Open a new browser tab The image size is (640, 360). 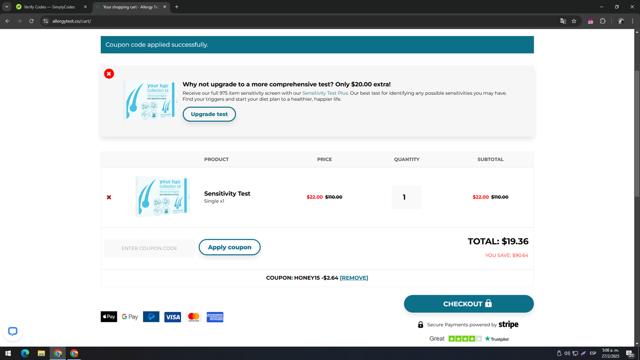[x=176, y=7]
